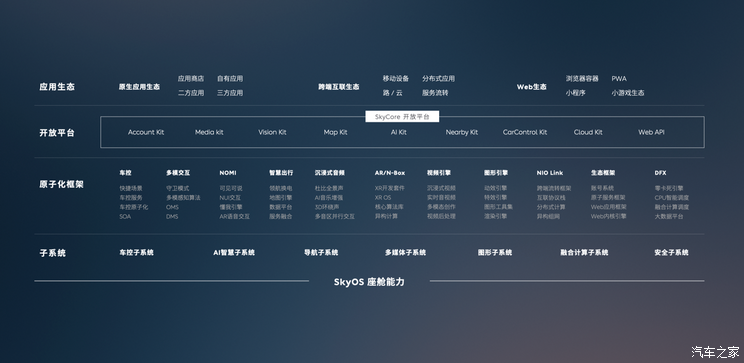
Task: Select the 应用商店 item under 原生应用生态
Action: point(191,79)
